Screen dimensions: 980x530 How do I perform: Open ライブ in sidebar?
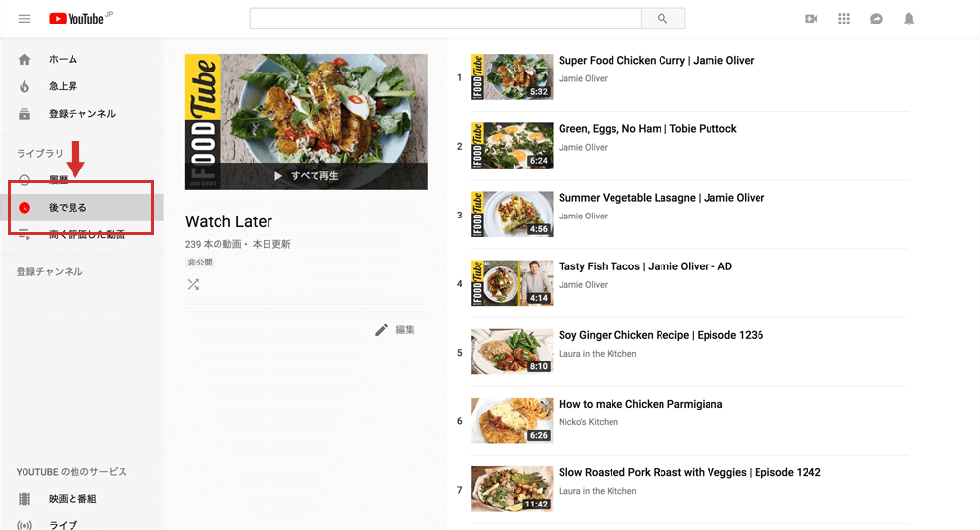click(63, 525)
